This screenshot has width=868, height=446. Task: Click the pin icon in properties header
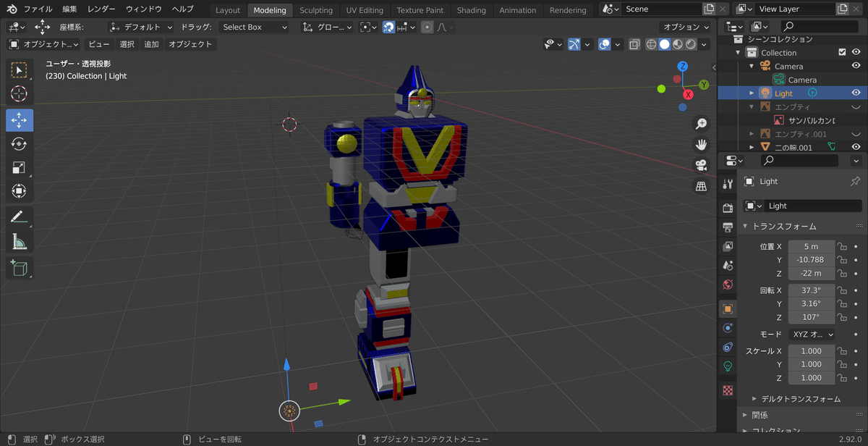click(x=855, y=181)
